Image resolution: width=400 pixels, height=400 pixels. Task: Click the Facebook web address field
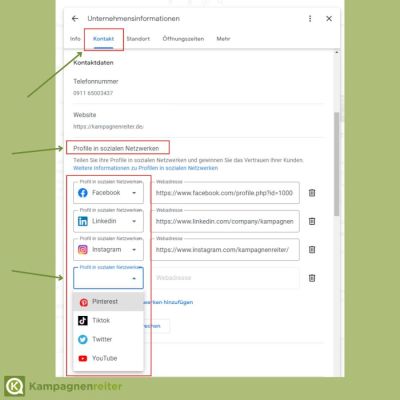coord(225,193)
